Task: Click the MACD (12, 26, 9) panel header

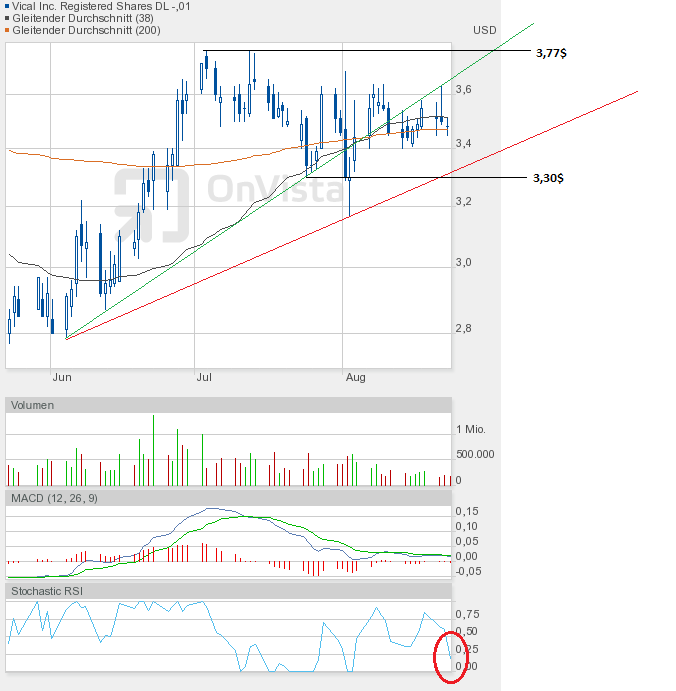Action: (x=54, y=498)
